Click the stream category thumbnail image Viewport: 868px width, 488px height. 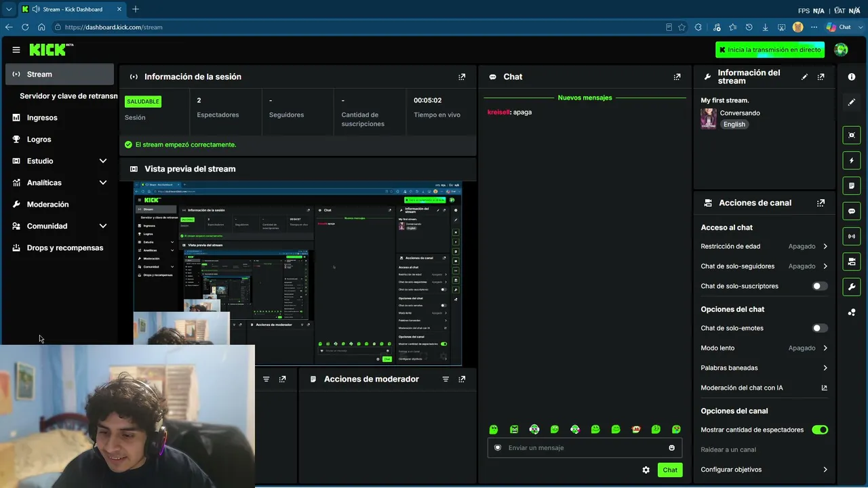pyautogui.click(x=709, y=119)
